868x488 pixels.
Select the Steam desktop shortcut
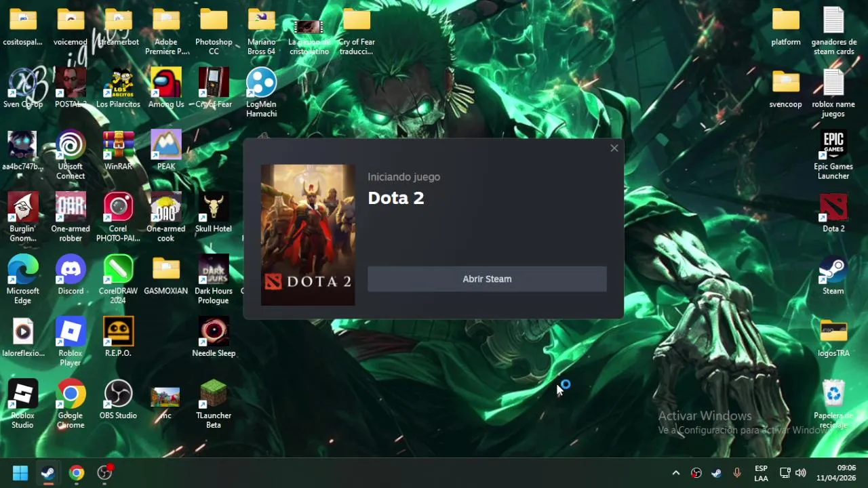833,275
